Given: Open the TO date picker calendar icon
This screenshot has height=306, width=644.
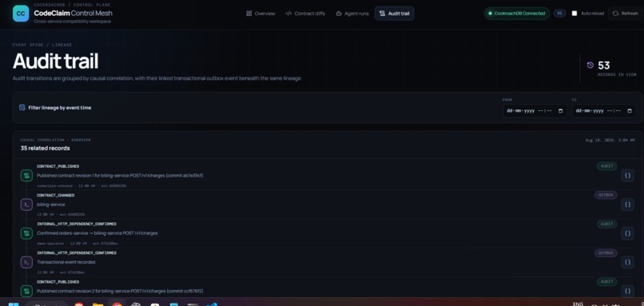Looking at the screenshot, I should coord(630,111).
